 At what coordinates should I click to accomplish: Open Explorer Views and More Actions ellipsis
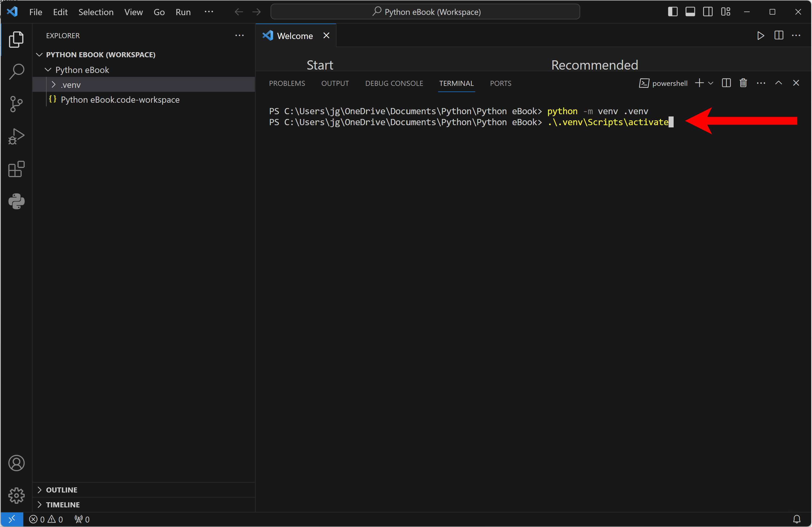239,35
